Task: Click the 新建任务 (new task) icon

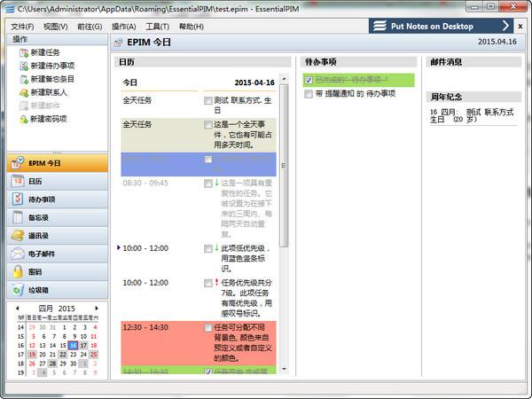Action: (x=24, y=52)
